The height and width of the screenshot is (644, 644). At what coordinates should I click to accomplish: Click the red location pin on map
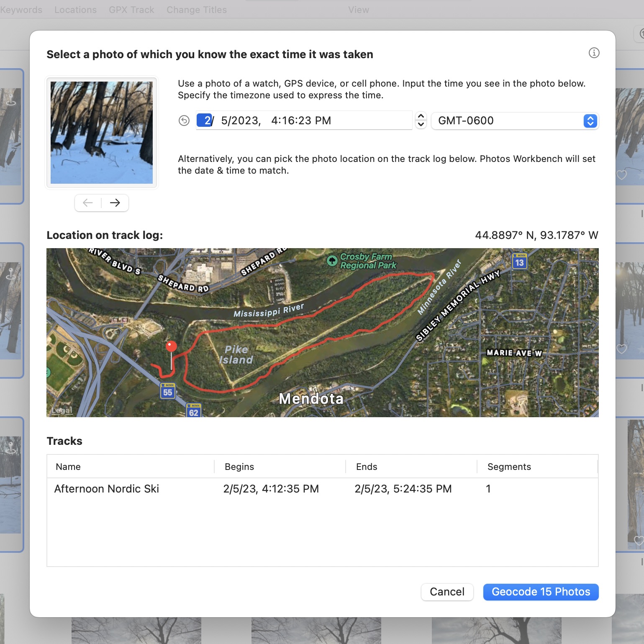click(x=171, y=347)
